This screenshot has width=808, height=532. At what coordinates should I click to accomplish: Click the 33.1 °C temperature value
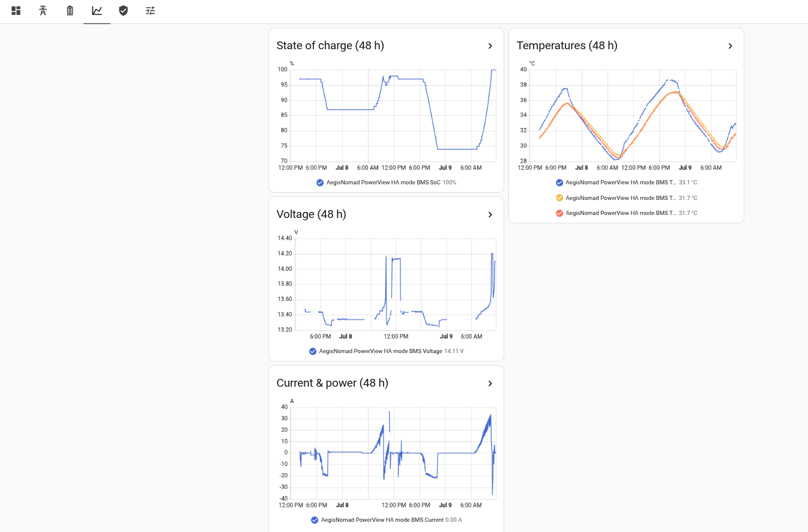click(688, 183)
